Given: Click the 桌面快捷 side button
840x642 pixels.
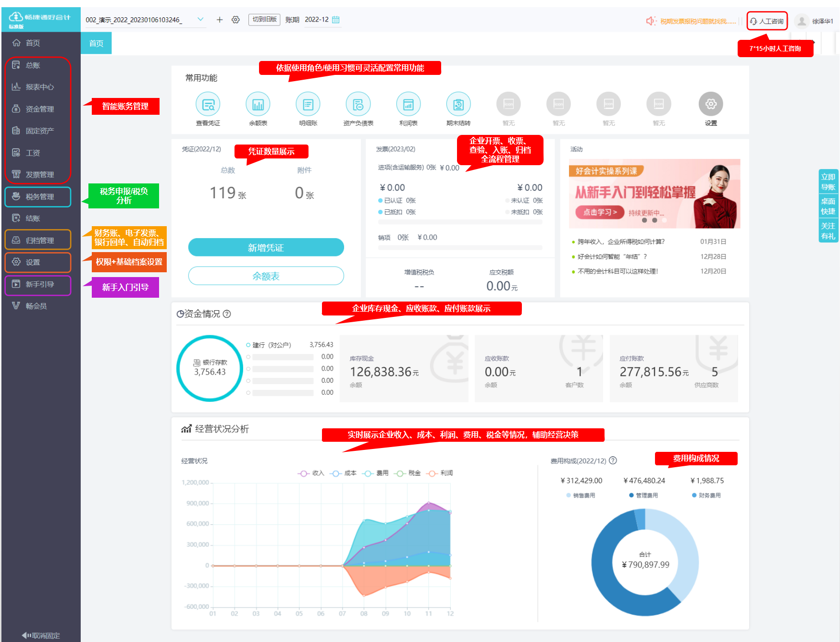Looking at the screenshot, I should tap(828, 206).
